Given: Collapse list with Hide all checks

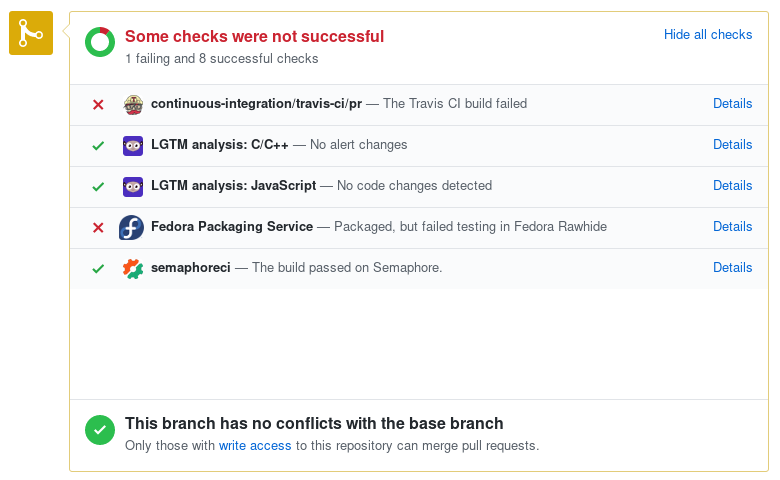Looking at the screenshot, I should (x=708, y=34).
